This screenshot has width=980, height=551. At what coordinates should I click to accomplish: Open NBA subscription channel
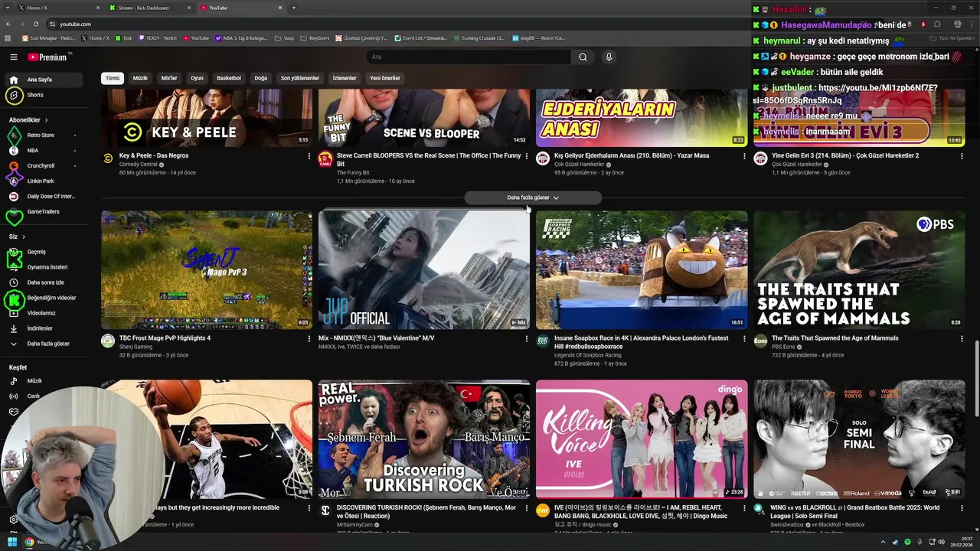click(42, 151)
